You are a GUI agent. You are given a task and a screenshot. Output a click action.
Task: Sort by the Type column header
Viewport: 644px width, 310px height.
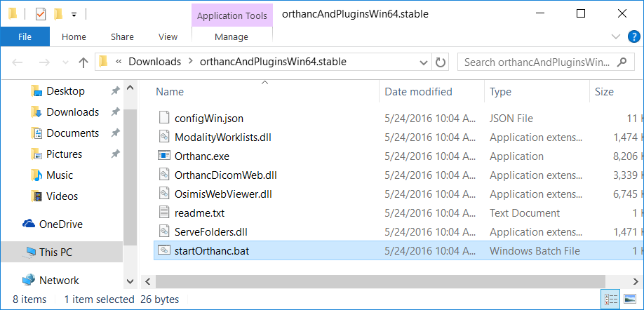tap(500, 92)
